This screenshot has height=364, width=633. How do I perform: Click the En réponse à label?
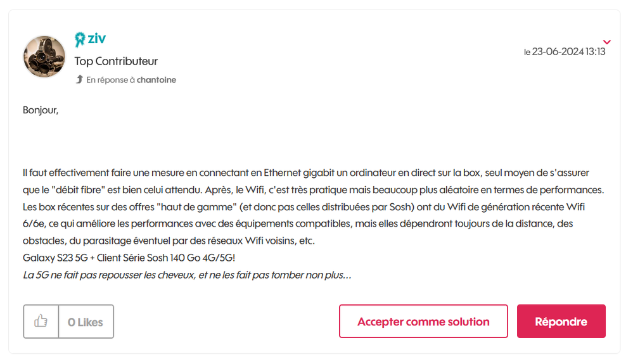point(111,80)
